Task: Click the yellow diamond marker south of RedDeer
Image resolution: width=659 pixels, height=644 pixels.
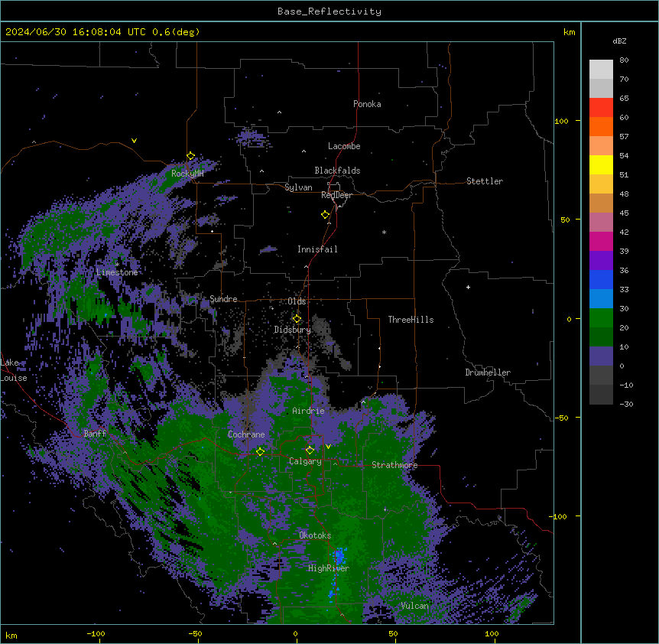Action: pyautogui.click(x=326, y=215)
